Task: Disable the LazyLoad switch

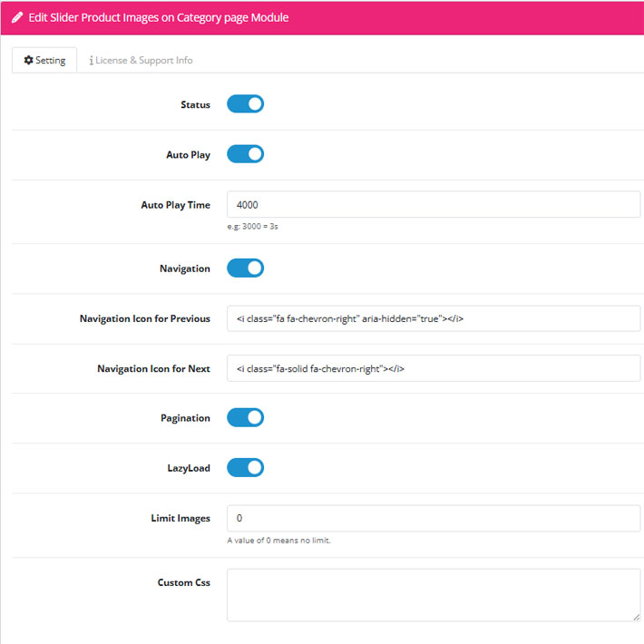Action: coord(245,467)
